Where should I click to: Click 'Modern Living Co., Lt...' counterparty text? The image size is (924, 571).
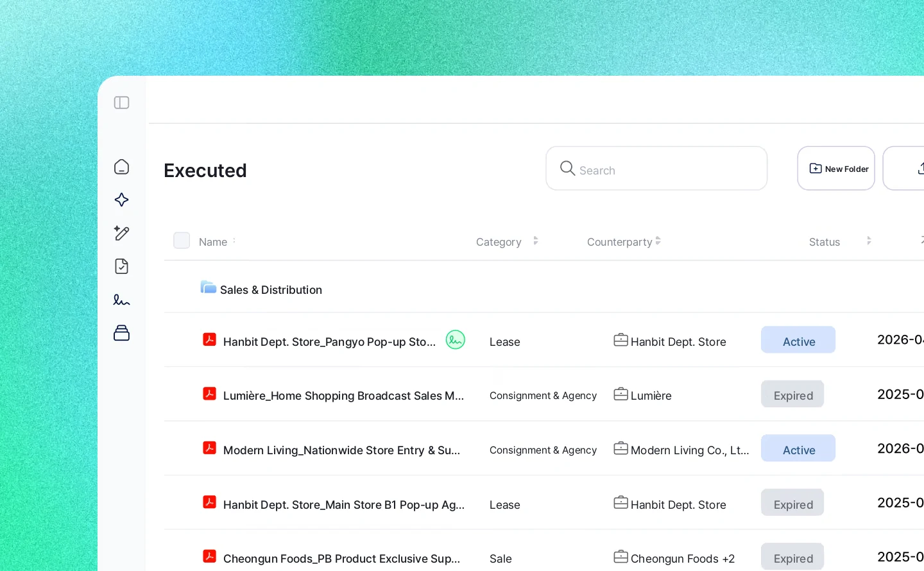690,450
